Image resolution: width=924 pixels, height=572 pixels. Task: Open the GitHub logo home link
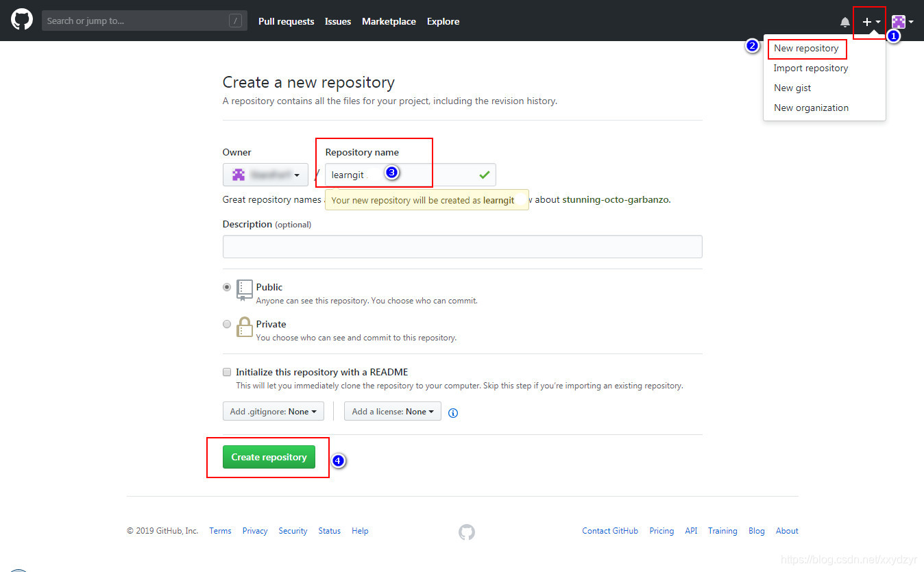[x=22, y=20]
